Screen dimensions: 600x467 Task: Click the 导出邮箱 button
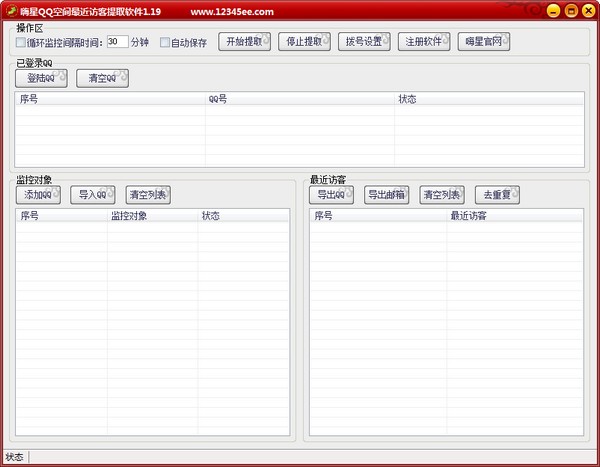386,194
